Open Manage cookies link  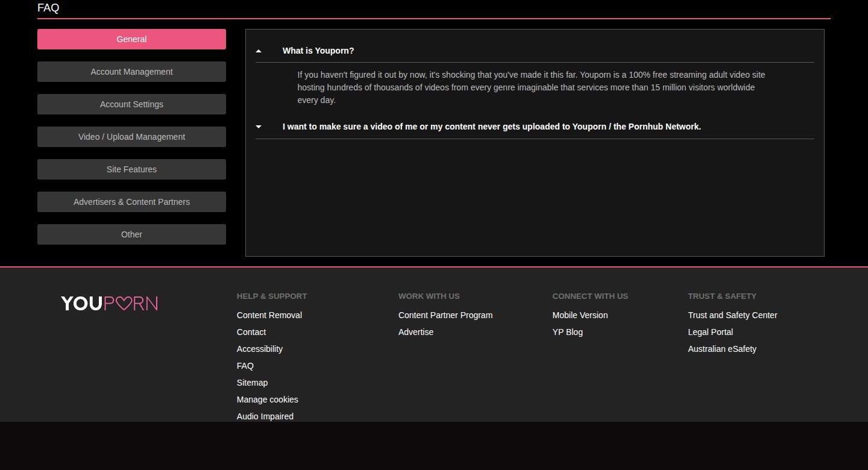point(268,399)
